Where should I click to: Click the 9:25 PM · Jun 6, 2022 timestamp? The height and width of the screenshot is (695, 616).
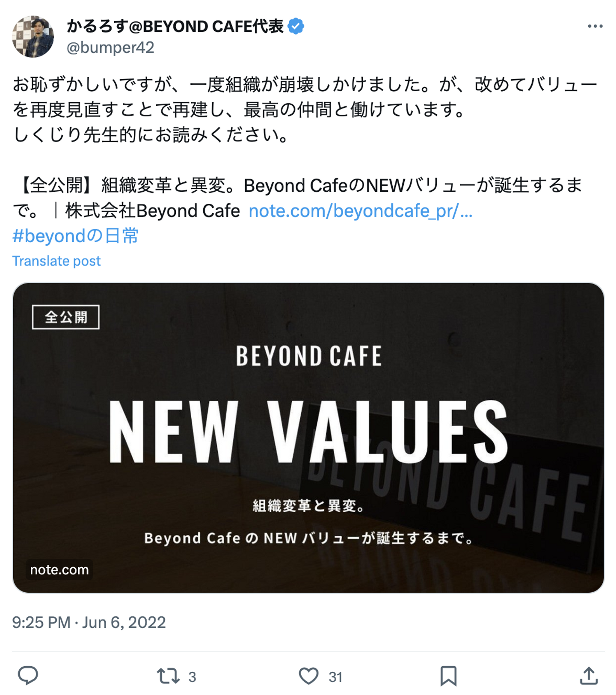[89, 622]
